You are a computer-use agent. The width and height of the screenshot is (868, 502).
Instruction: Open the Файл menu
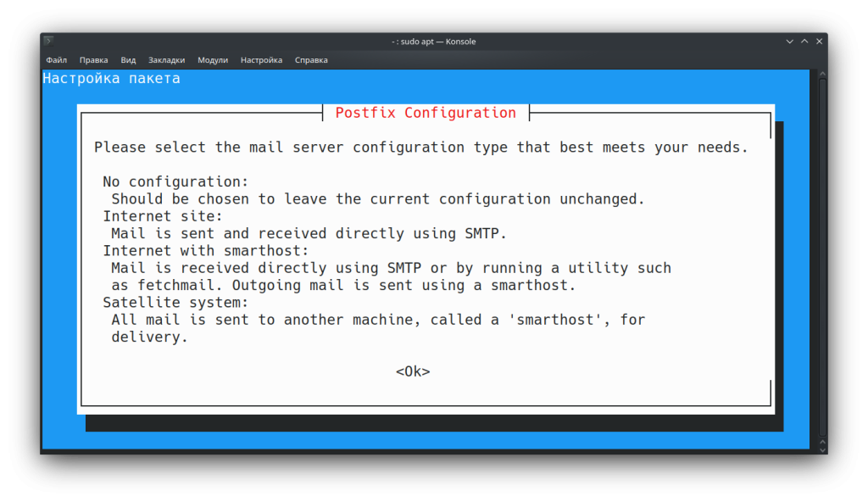57,60
